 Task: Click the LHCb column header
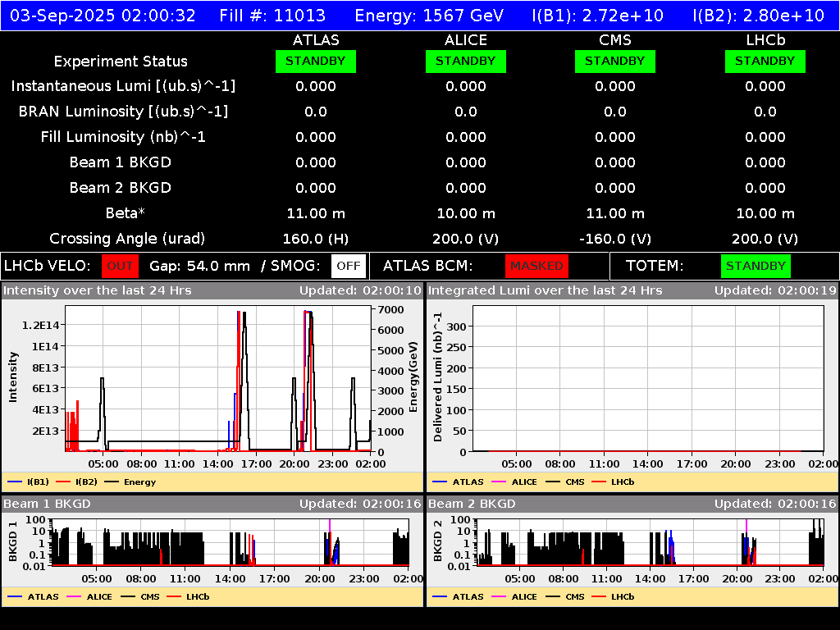[x=765, y=40]
